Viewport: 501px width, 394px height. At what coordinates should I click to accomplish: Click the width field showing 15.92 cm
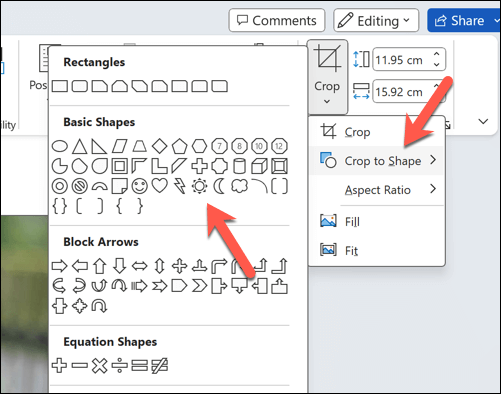tap(403, 91)
